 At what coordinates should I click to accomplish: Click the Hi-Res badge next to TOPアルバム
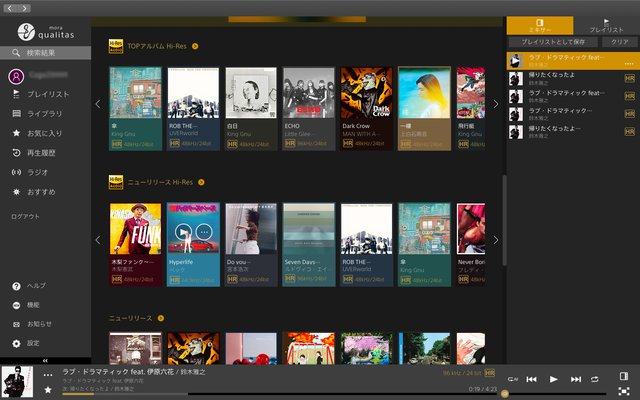point(116,46)
